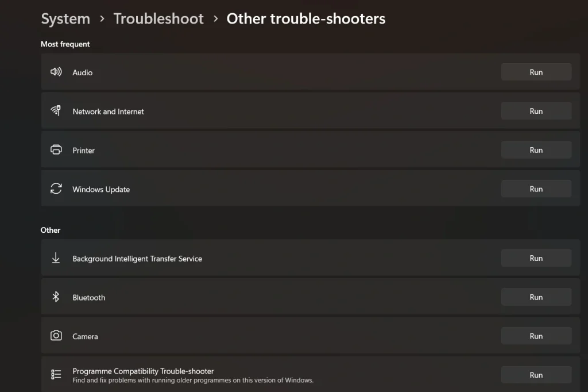The width and height of the screenshot is (588, 392).
Task: Run the Camera troubleshooter
Action: [x=536, y=336]
